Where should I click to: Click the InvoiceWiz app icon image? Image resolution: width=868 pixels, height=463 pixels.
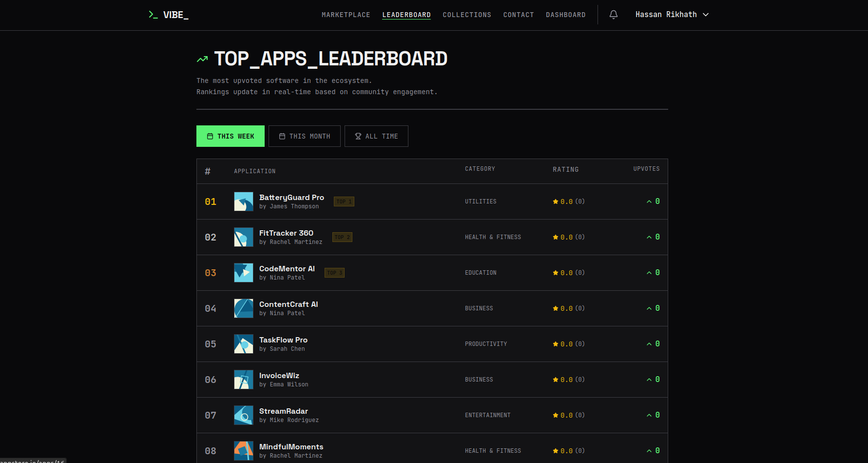click(x=243, y=380)
